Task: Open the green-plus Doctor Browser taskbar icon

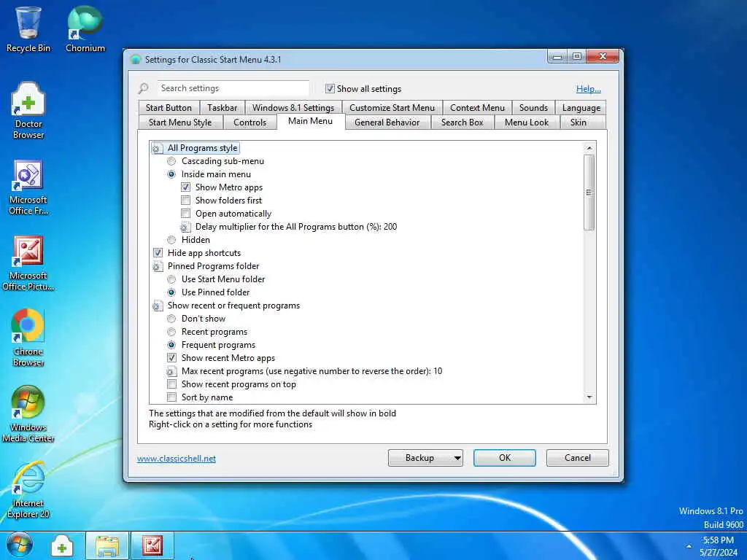Action: [x=62, y=545]
